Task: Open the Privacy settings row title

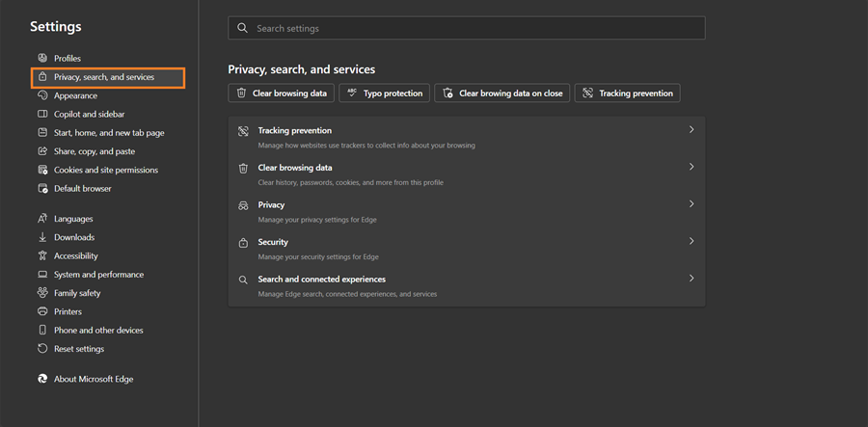Action: coord(271,204)
